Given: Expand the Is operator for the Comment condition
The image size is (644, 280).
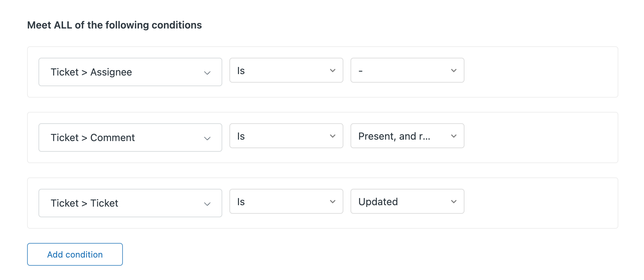Looking at the screenshot, I should click(286, 136).
